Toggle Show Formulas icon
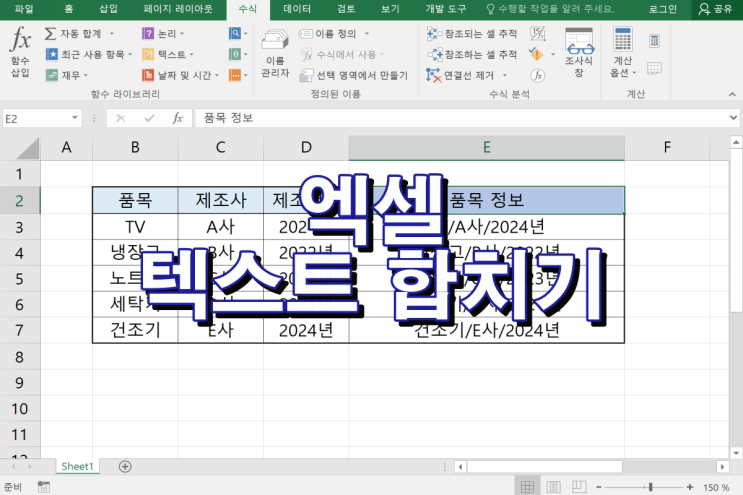This screenshot has width=743, height=495. coord(537,34)
